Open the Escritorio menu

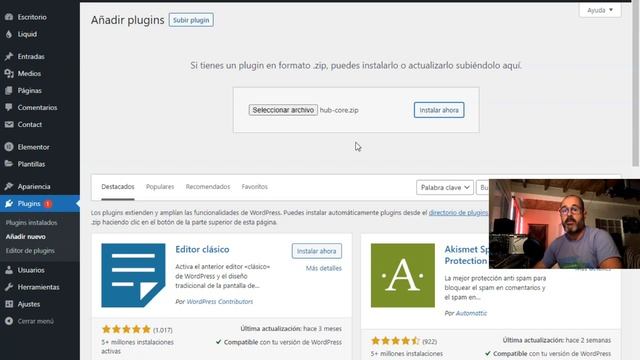tap(32, 17)
